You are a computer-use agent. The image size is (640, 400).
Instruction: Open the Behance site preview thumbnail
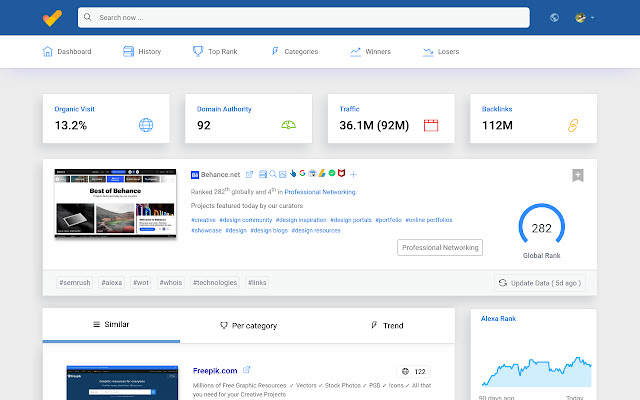click(x=116, y=203)
